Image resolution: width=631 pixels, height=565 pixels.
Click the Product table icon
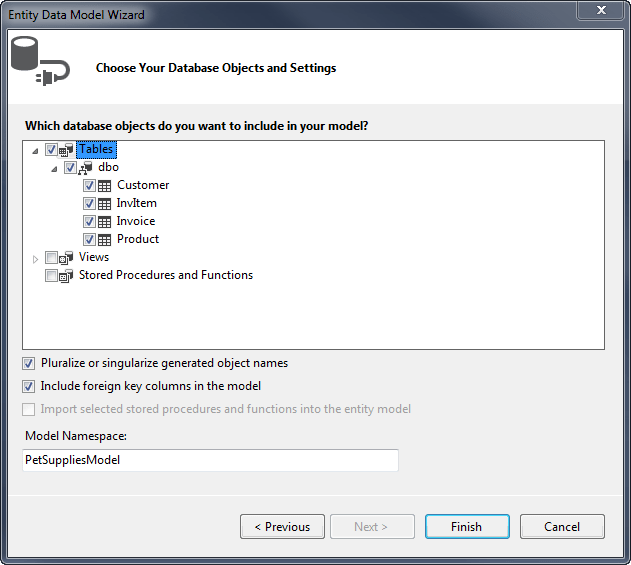pyautogui.click(x=105, y=240)
